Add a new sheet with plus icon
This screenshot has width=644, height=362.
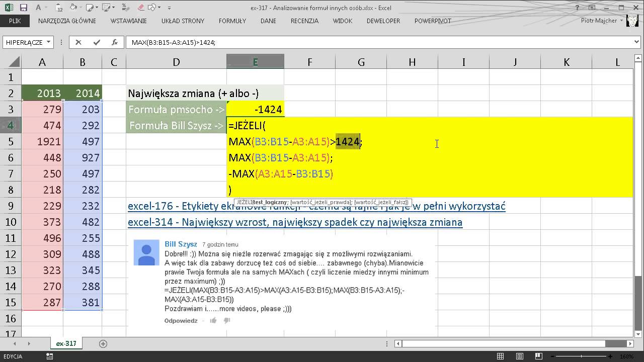103,344
